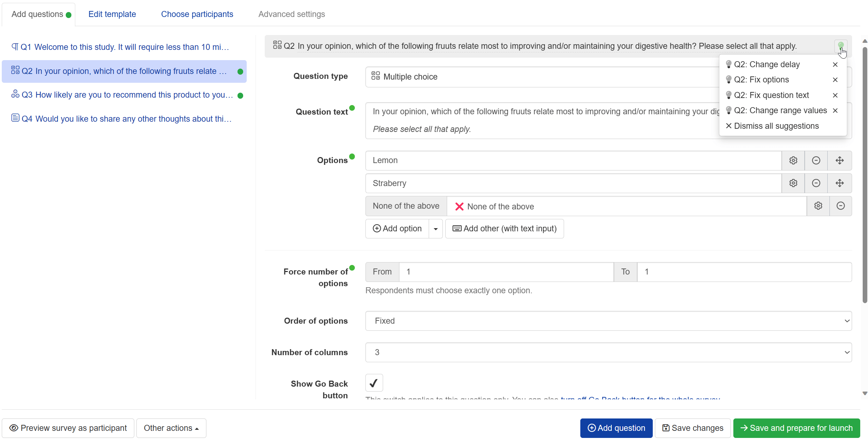This screenshot has width=868, height=445.
Task: Click the move handle icon for Lemon
Action: point(839,161)
